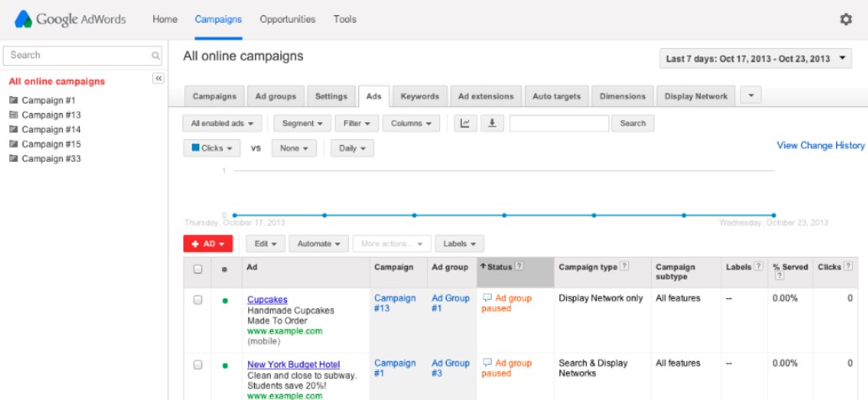Open the date range dropdown
Viewport: 868px width, 400px height.
coord(755,59)
